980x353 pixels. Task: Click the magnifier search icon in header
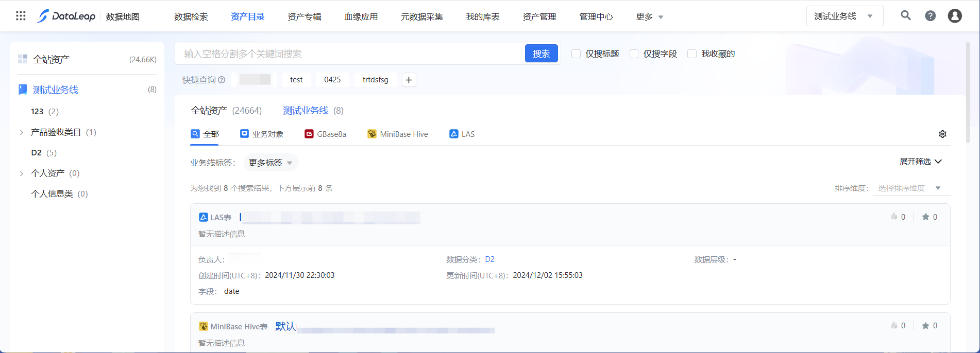[x=905, y=16]
